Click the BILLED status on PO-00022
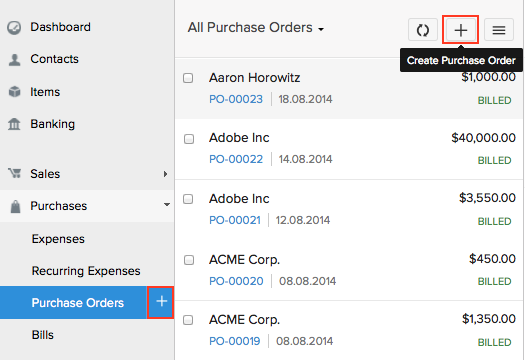 tap(495, 160)
